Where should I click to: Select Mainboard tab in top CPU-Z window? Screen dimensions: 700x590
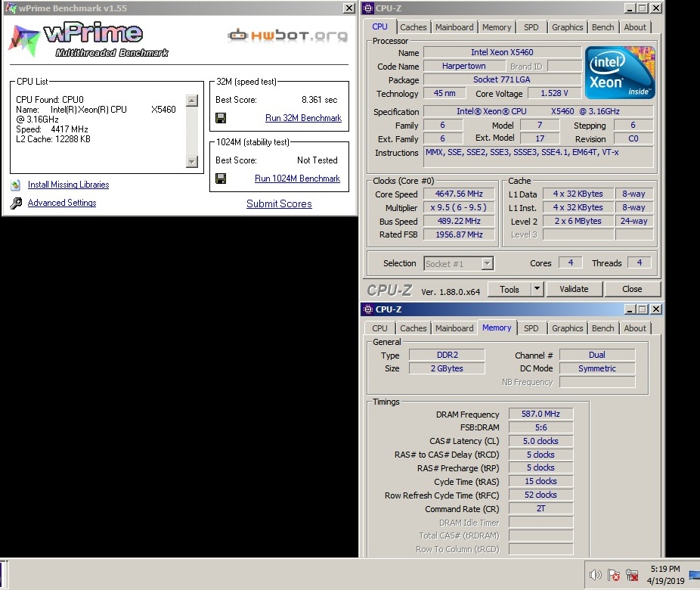(x=454, y=27)
